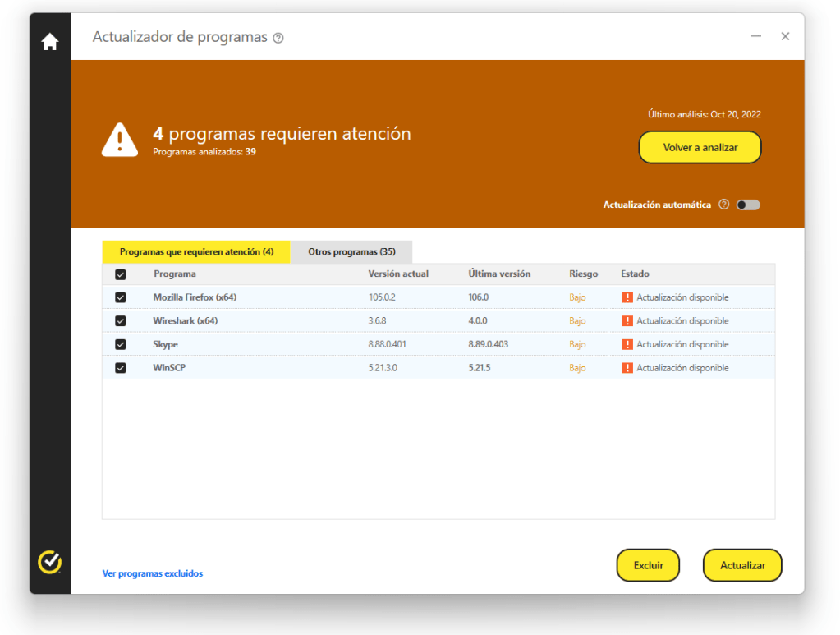Click the Excluir button

[x=648, y=565]
